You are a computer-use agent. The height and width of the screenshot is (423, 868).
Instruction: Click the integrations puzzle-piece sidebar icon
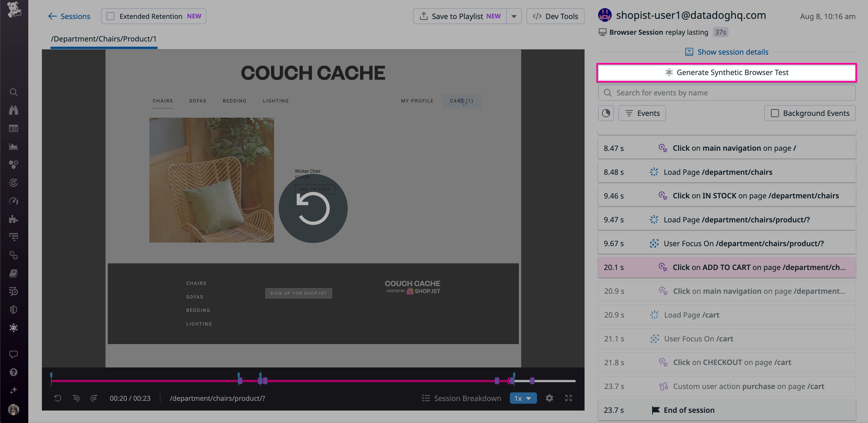pyautogui.click(x=14, y=219)
